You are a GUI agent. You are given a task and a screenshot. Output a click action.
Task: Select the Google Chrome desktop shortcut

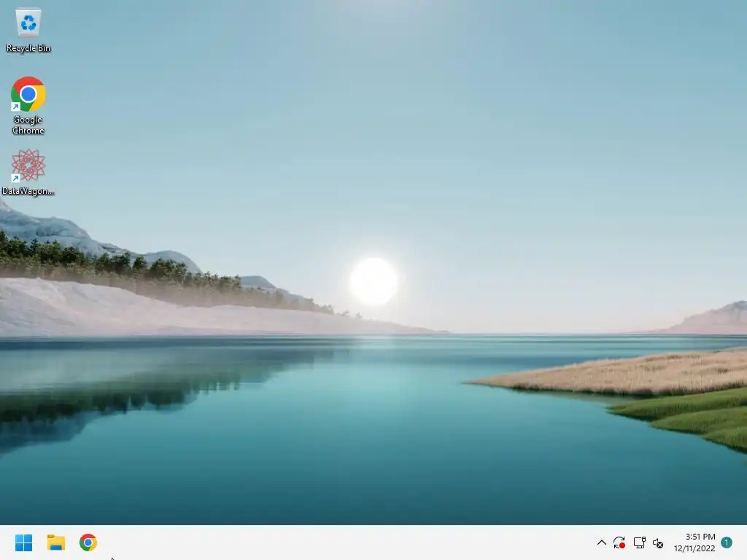pyautogui.click(x=28, y=106)
